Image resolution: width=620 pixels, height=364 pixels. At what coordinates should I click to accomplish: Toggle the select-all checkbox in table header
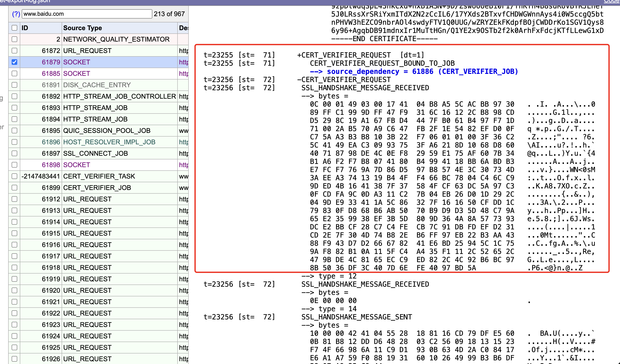[x=14, y=28]
